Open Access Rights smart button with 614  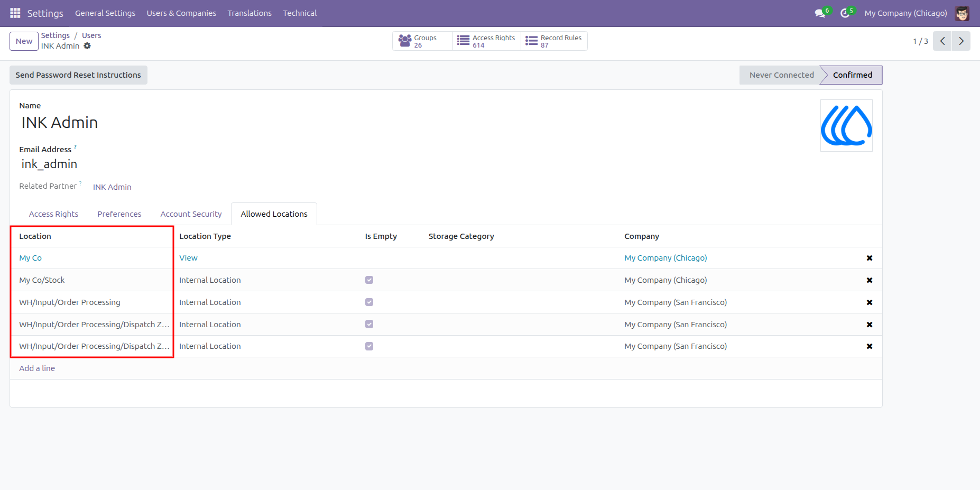tap(487, 41)
